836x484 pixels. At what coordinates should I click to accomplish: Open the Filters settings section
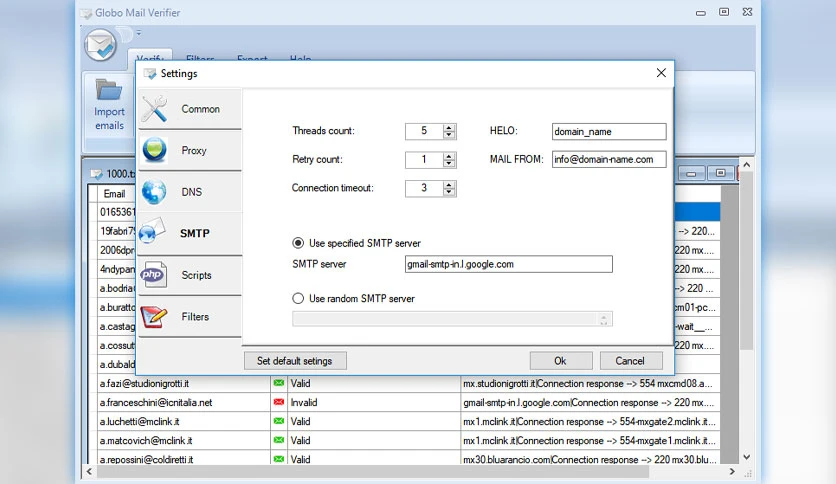click(190, 317)
